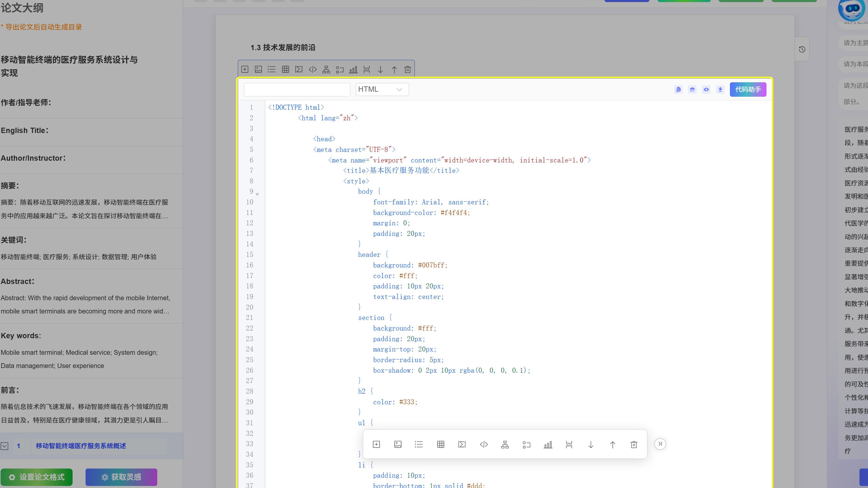868x488 pixels.
Task: Insert image from the floating bottom toolbar
Action: point(398,444)
